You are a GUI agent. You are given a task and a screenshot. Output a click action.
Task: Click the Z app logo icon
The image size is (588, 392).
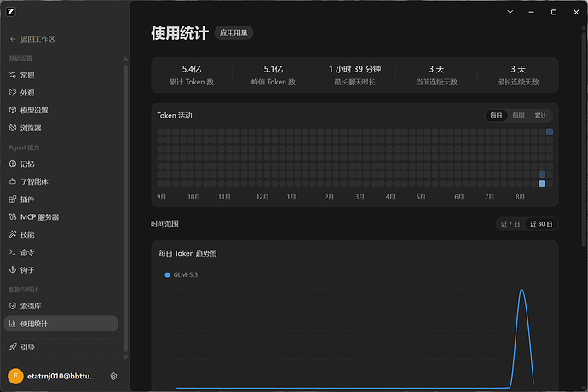pyautogui.click(x=10, y=12)
